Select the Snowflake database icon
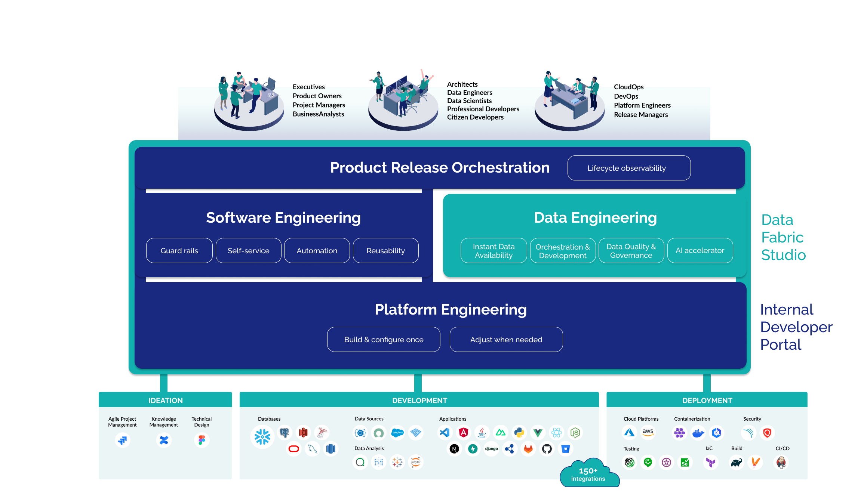This screenshot has width=867, height=504. point(263,436)
